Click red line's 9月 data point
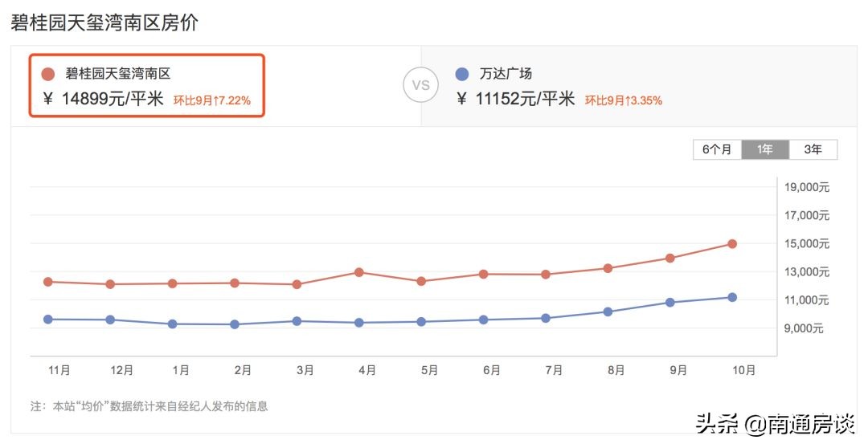The image size is (868, 448). tap(669, 258)
